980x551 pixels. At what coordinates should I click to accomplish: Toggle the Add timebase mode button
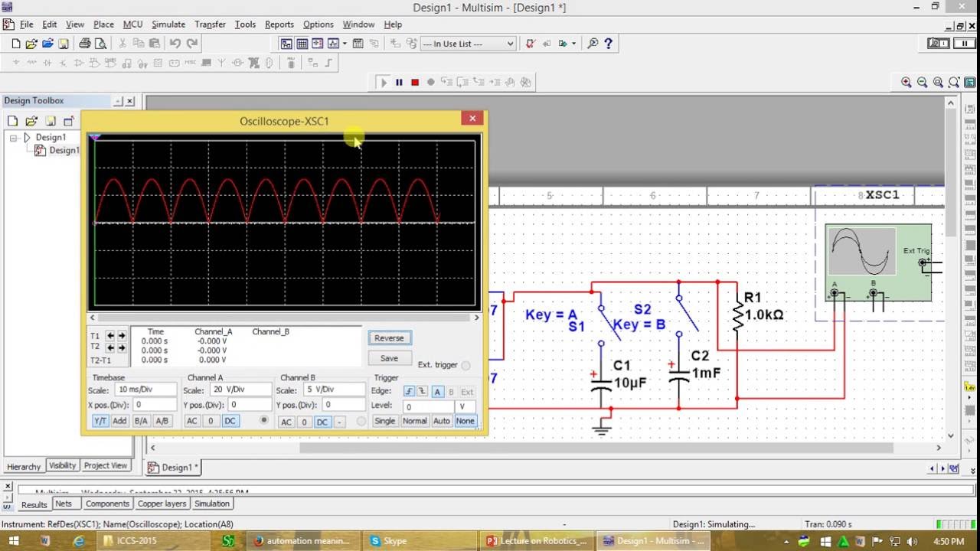(x=119, y=421)
